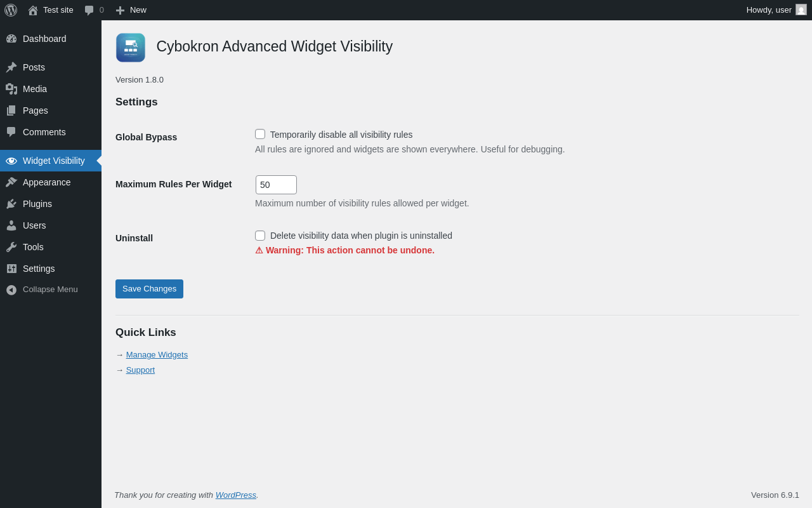This screenshot has width=812, height=508.
Task: Click the New plus icon
Action: click(x=120, y=10)
